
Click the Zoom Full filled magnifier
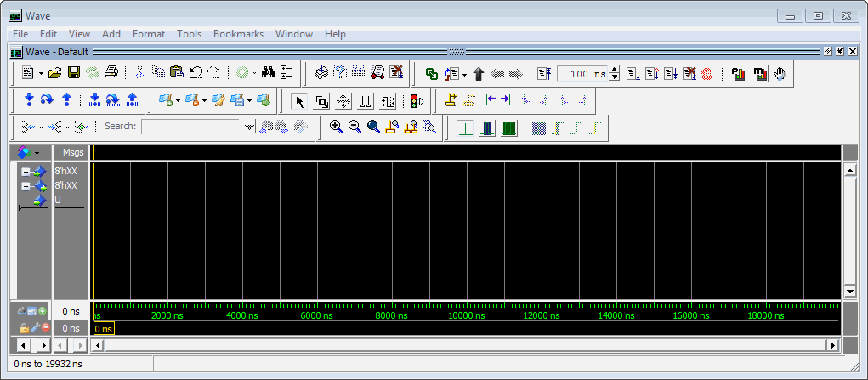(x=374, y=127)
